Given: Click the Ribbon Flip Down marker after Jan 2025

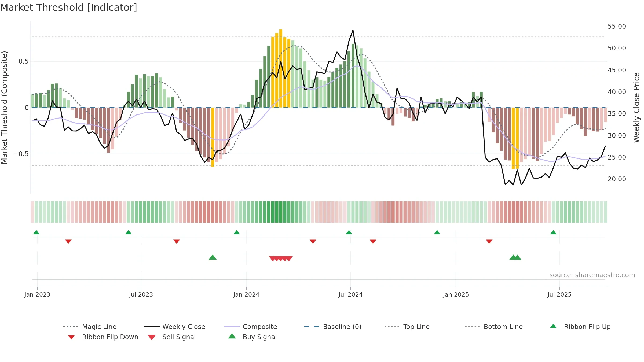Looking at the screenshot, I should [x=489, y=242].
